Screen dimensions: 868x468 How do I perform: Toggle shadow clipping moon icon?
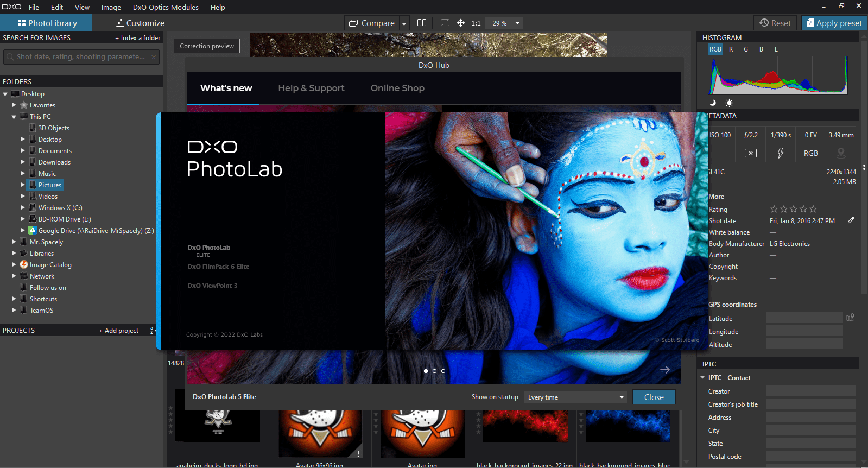[713, 103]
